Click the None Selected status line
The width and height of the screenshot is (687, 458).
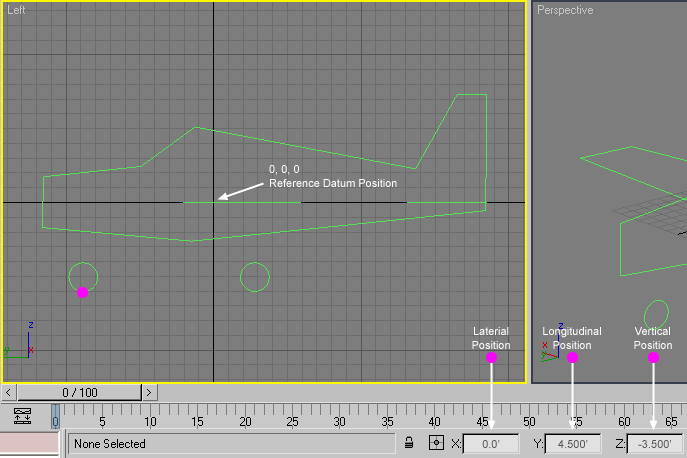(232, 443)
